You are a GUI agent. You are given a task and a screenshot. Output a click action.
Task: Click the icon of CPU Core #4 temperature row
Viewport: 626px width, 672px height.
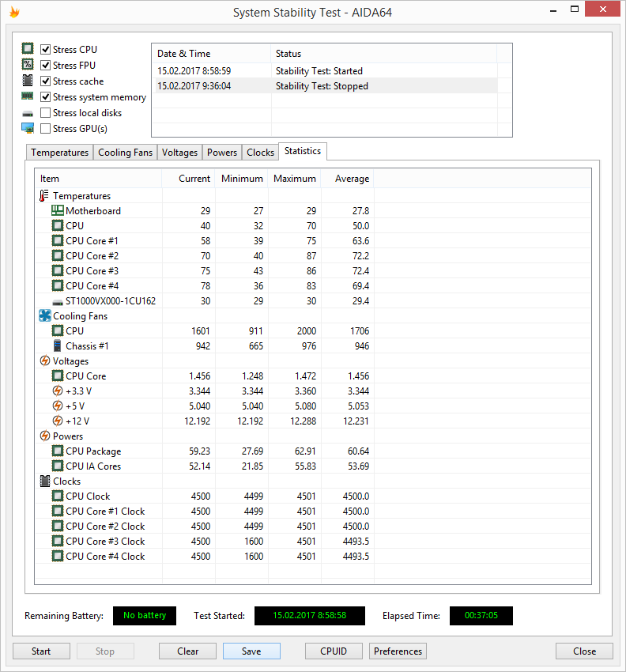58,285
